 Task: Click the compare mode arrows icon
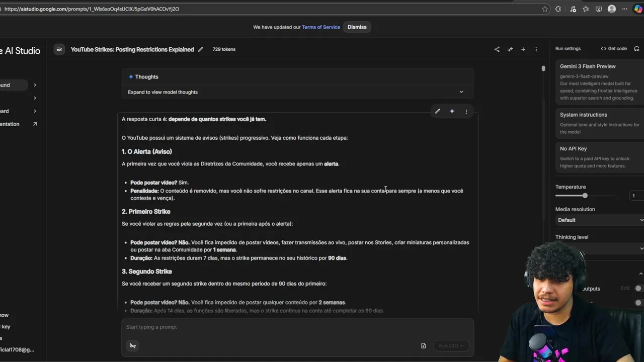[x=510, y=49]
